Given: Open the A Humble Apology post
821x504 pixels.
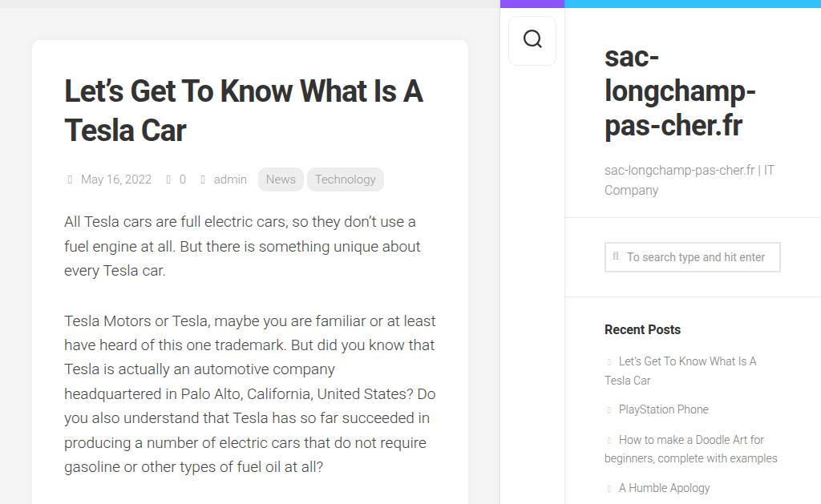Looking at the screenshot, I should click(x=664, y=488).
